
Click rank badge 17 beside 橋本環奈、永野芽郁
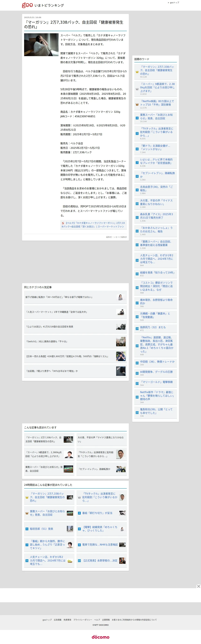(x=137, y=303)
